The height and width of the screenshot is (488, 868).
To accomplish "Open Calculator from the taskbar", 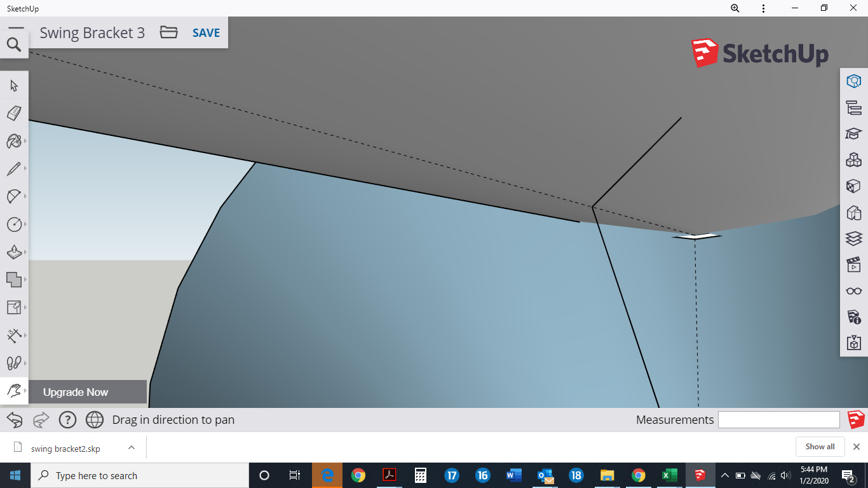I will tap(420, 475).
